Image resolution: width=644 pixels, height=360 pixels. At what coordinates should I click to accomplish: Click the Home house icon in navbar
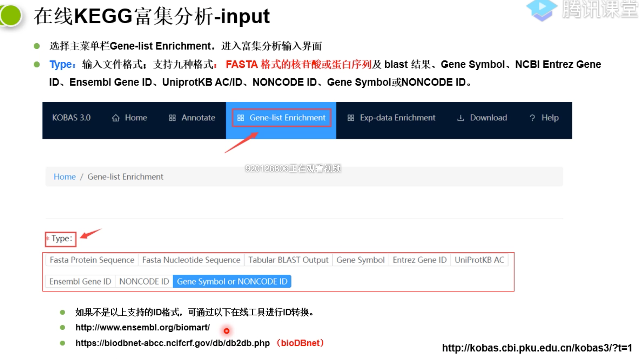[116, 118]
